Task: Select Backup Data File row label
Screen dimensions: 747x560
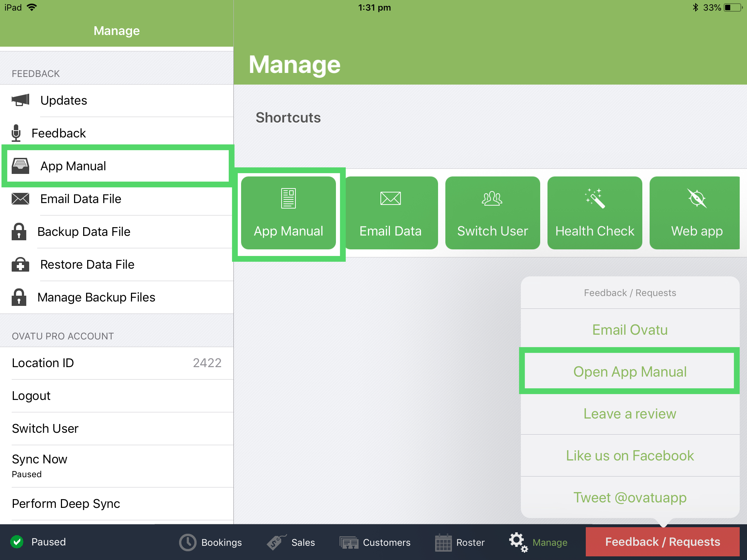Action: pos(84,232)
